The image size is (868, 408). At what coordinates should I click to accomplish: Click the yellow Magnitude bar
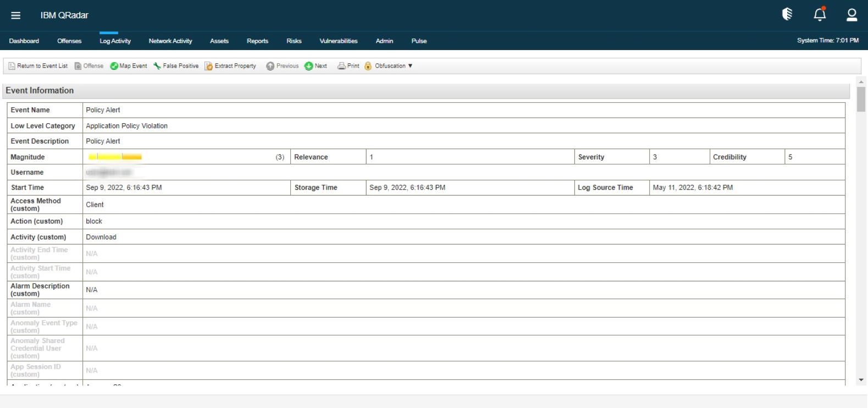115,157
